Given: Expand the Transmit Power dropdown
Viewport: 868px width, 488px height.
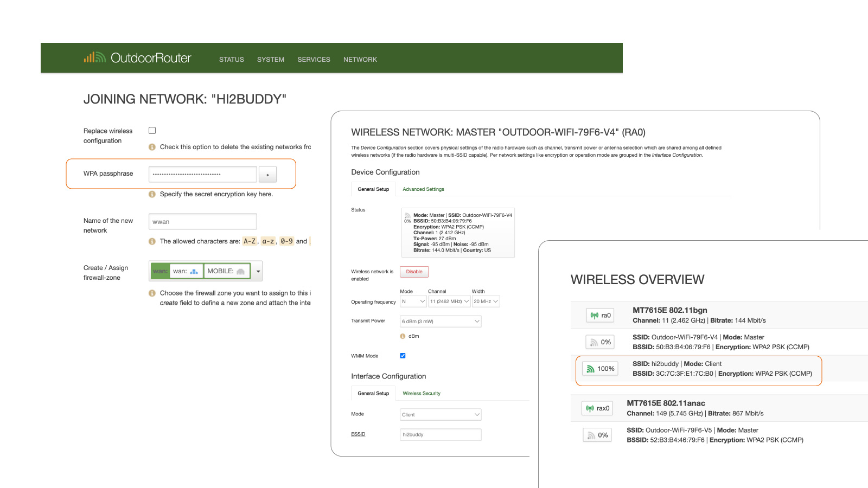Looking at the screenshot, I should (441, 322).
